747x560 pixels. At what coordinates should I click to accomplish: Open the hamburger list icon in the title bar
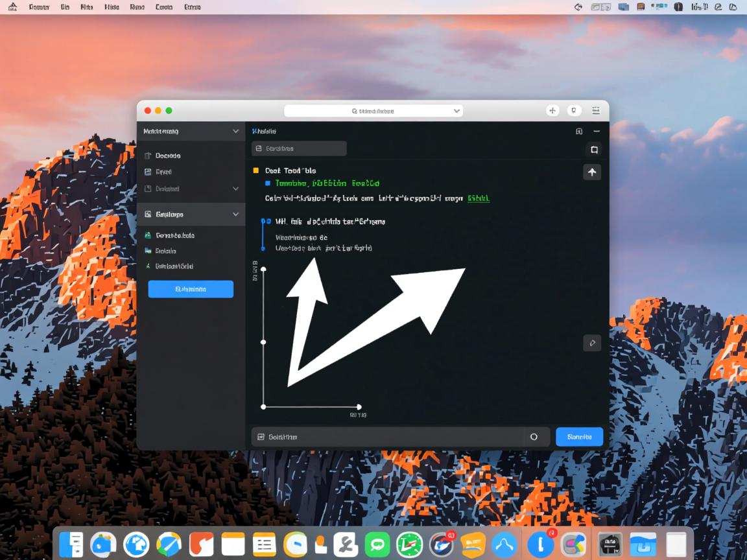coord(596,111)
